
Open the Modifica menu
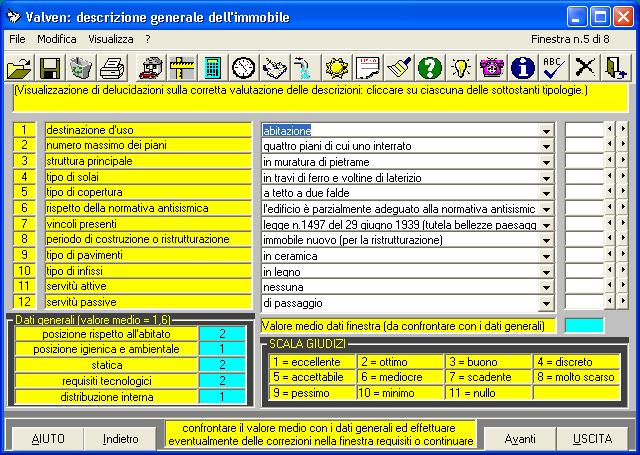[x=56, y=39]
